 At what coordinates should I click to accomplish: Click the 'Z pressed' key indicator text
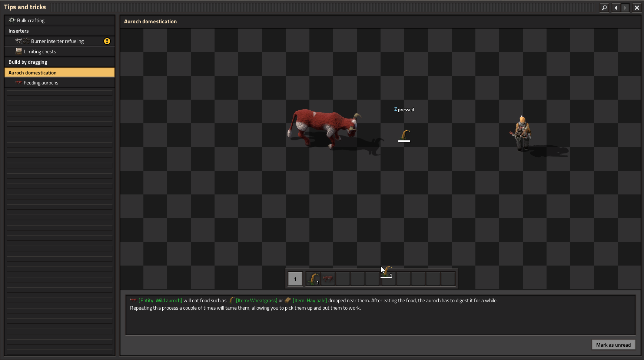tap(404, 110)
